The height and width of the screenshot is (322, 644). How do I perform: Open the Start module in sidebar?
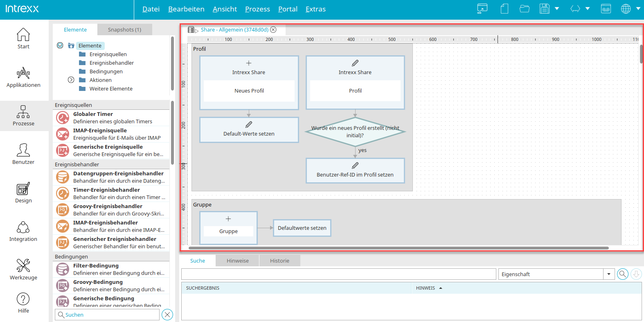coord(23,39)
